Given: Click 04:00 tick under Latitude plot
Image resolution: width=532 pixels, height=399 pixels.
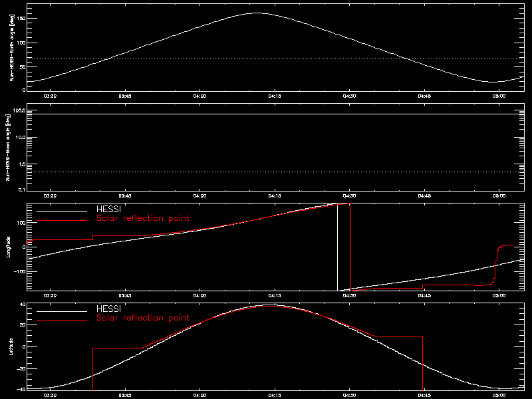Looking at the screenshot, I should click(x=199, y=395).
